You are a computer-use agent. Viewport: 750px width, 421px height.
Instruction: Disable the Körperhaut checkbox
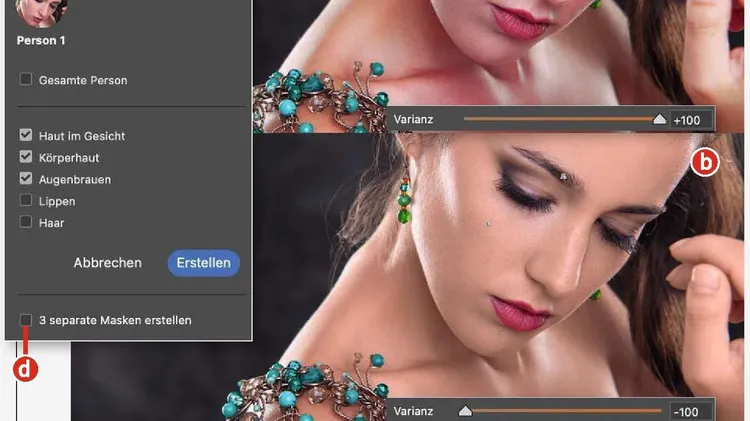pos(26,157)
